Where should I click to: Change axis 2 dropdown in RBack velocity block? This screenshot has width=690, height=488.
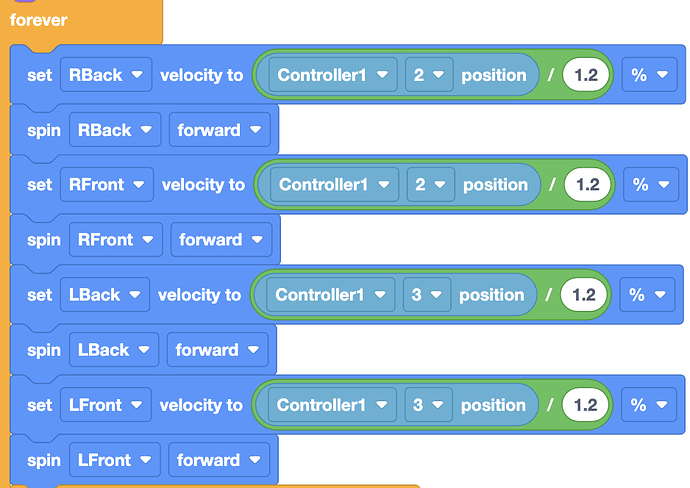(429, 75)
